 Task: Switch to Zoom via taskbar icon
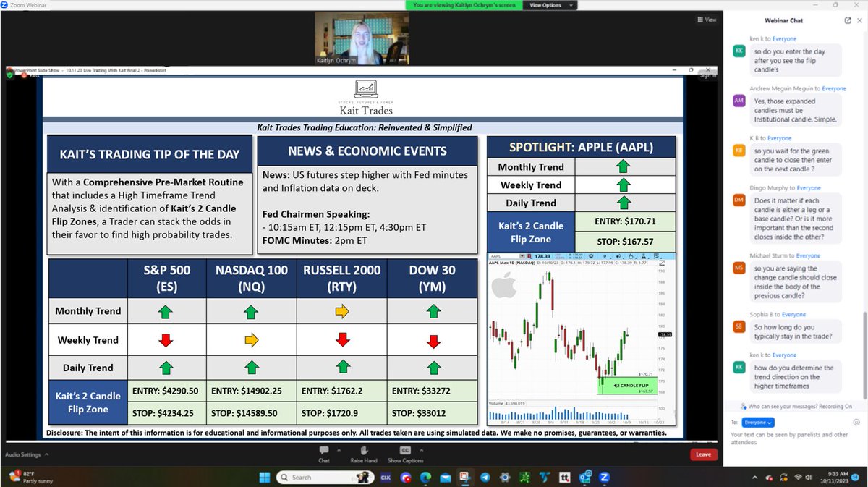(x=604, y=477)
